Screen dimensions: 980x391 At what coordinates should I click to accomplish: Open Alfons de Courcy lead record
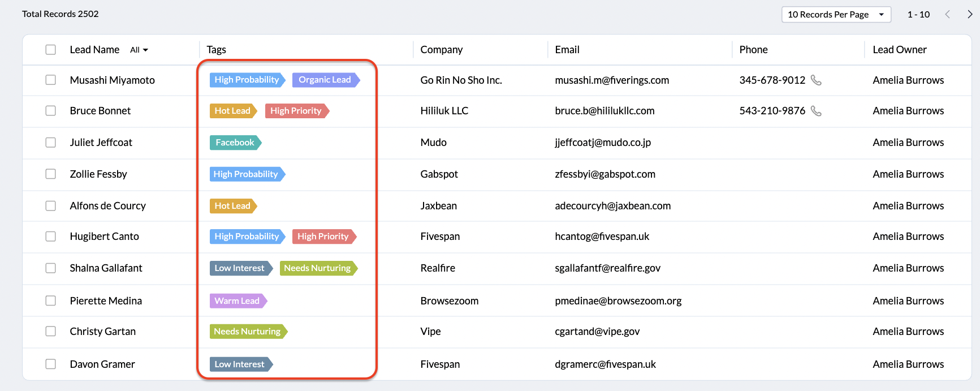coord(107,205)
